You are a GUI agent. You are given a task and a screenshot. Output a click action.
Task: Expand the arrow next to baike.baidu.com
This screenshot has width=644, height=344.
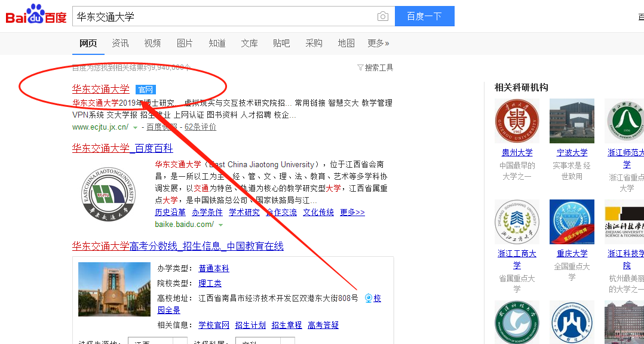click(x=220, y=225)
